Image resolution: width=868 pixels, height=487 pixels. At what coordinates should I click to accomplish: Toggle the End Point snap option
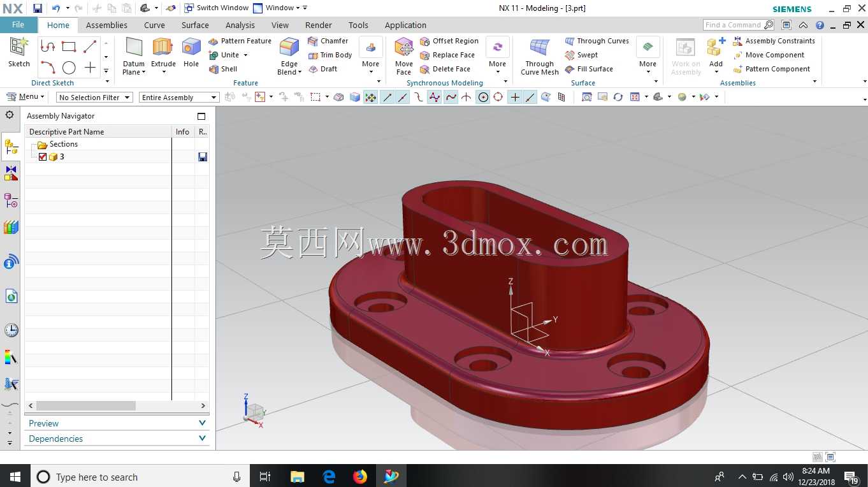[387, 97]
